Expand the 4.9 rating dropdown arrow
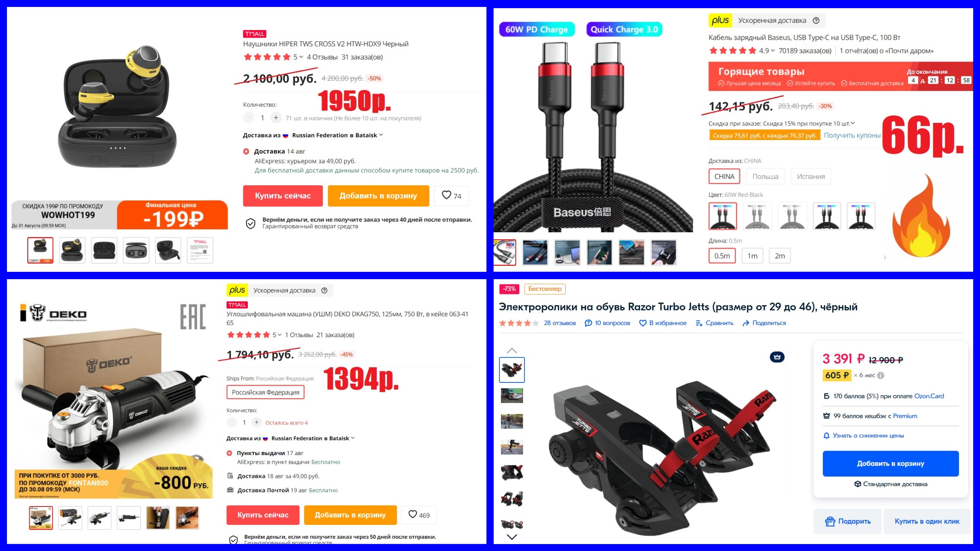Image resolution: width=980 pixels, height=551 pixels. [x=773, y=51]
